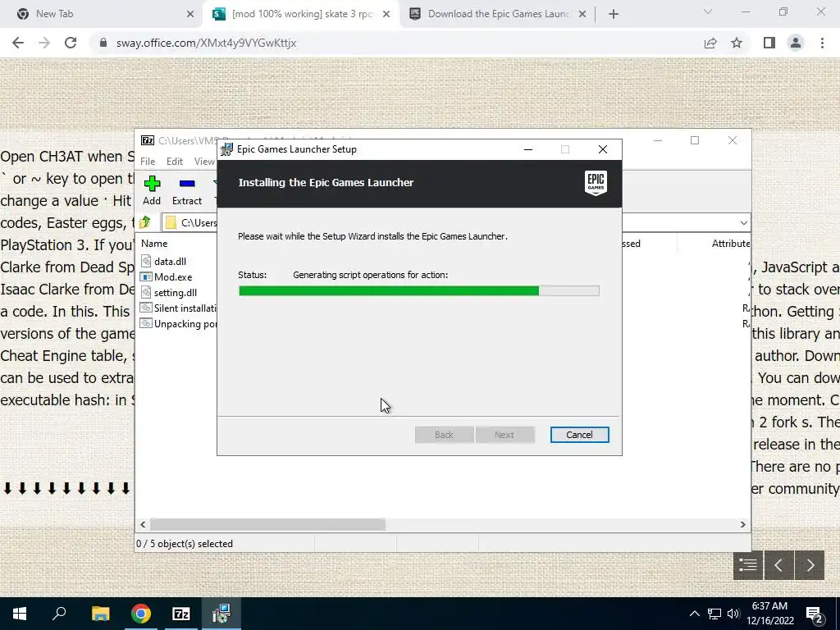Maximize the 7-Zip window
This screenshot has height=630, width=840.
pyautogui.click(x=695, y=140)
